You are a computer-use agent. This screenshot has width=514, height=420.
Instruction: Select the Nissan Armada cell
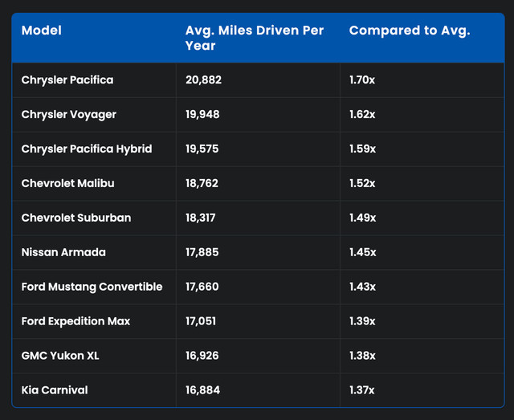click(63, 252)
